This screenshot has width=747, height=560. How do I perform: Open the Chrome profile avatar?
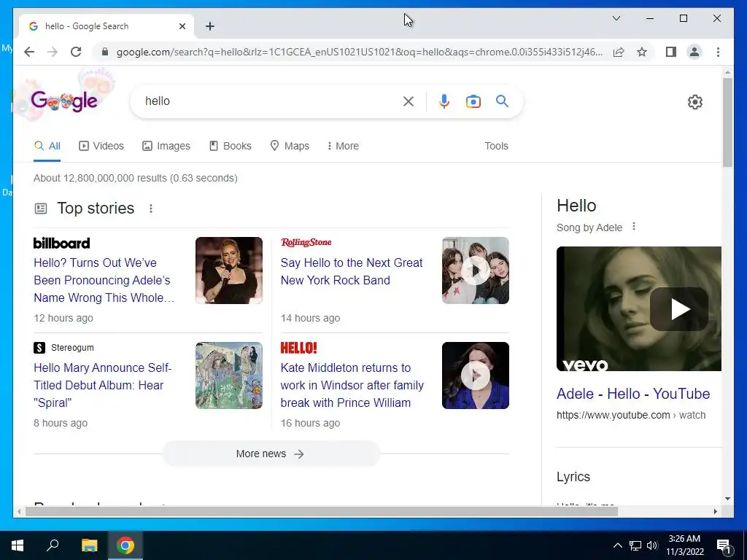point(694,52)
